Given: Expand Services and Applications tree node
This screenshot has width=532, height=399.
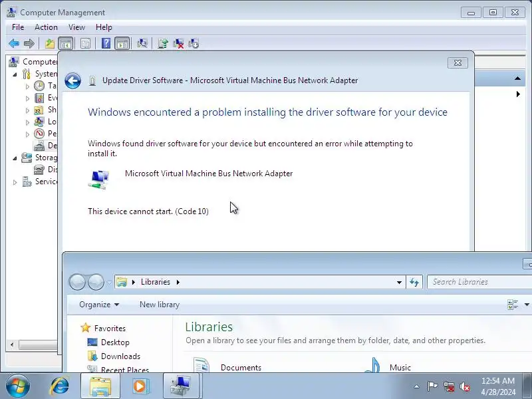Looking at the screenshot, I should coord(15,182).
